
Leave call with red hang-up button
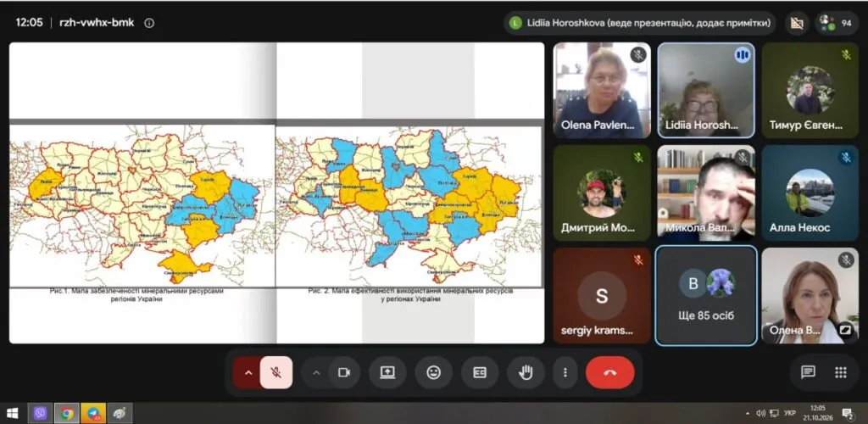[x=610, y=372]
